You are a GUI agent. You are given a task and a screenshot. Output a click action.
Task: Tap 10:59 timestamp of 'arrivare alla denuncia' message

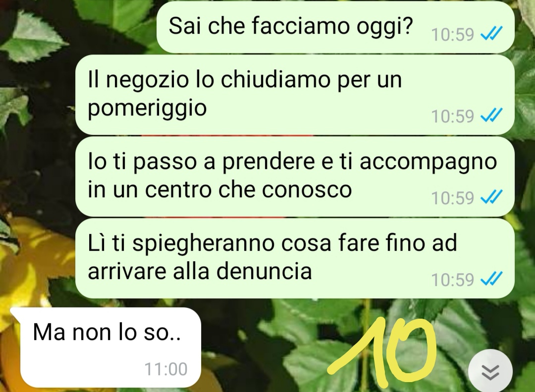click(x=452, y=280)
